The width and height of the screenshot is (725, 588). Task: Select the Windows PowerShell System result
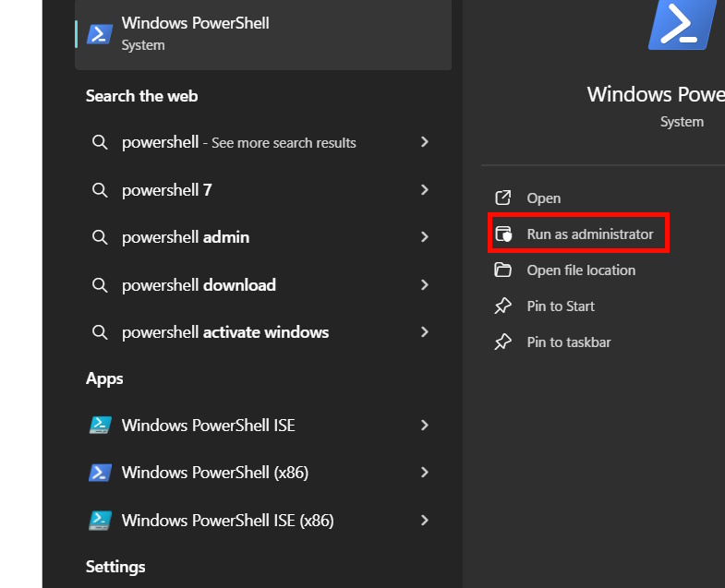(x=263, y=35)
